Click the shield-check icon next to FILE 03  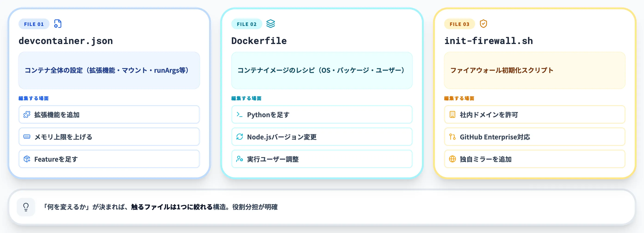(483, 24)
